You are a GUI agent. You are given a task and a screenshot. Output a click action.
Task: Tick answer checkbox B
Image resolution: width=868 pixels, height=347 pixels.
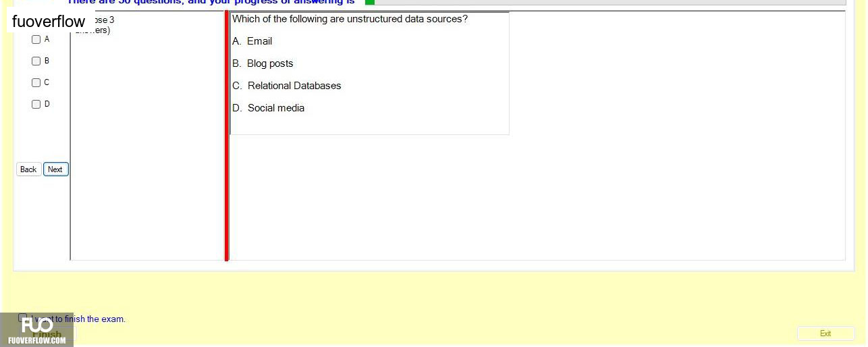pyautogui.click(x=36, y=61)
